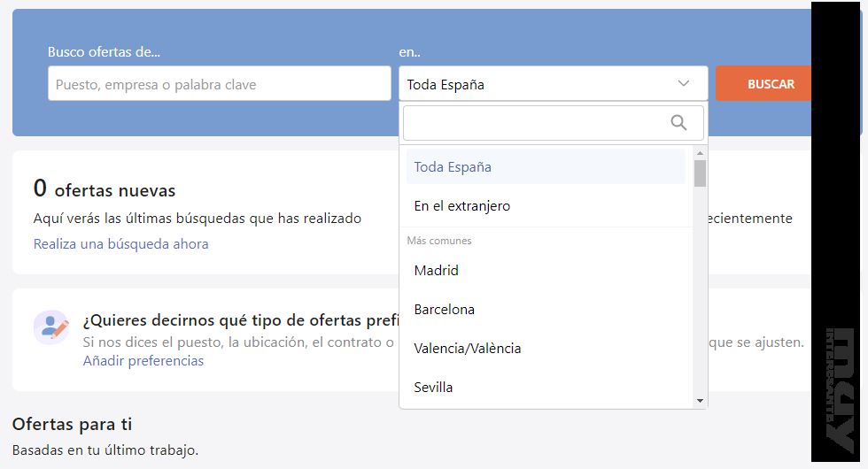Click the '¿Quieres decirnos qué tipo de ofertas' heading

(236, 320)
